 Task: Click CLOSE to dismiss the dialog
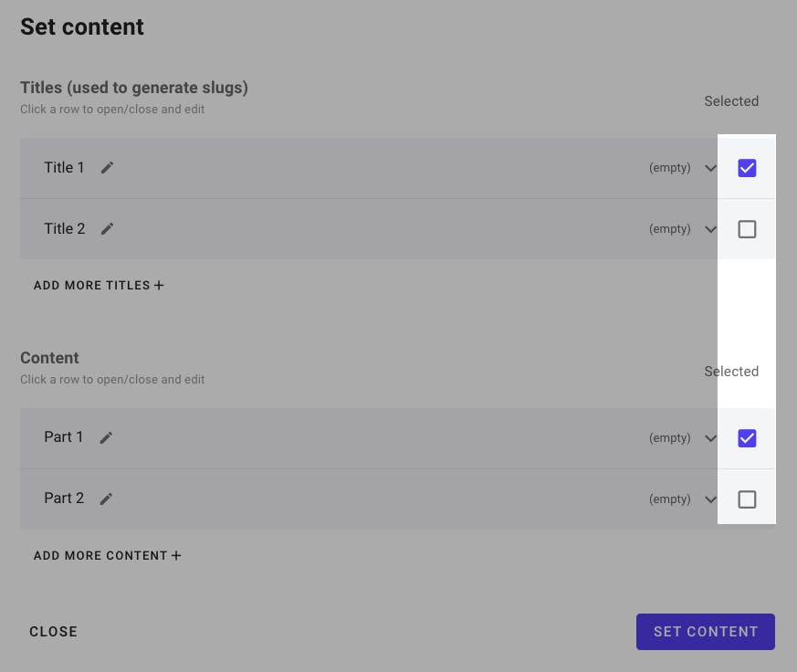pos(53,631)
